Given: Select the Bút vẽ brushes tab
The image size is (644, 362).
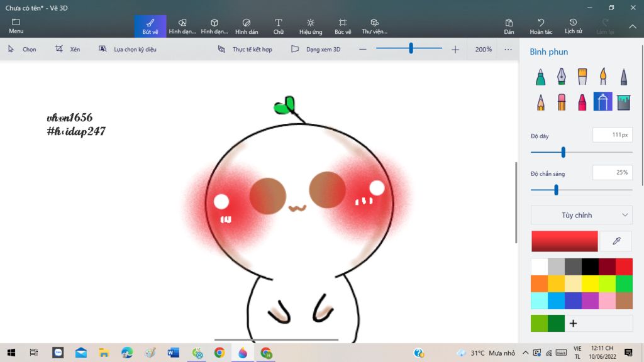Looking at the screenshot, I should coord(150,26).
